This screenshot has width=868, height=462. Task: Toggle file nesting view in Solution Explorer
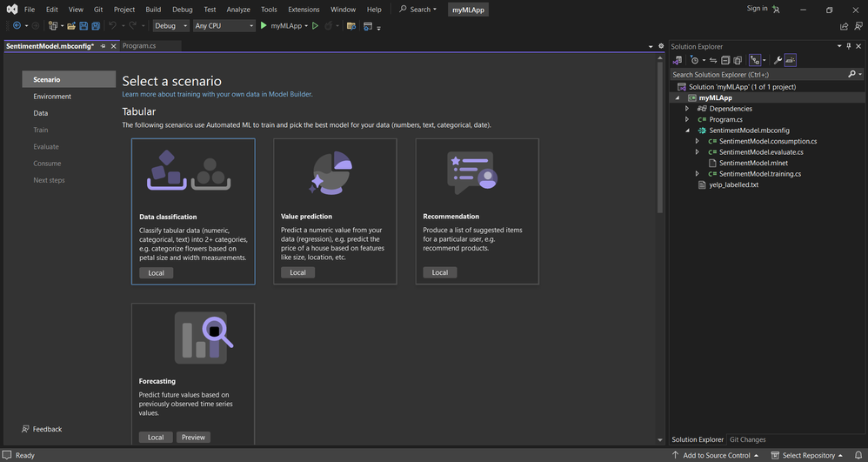(755, 60)
